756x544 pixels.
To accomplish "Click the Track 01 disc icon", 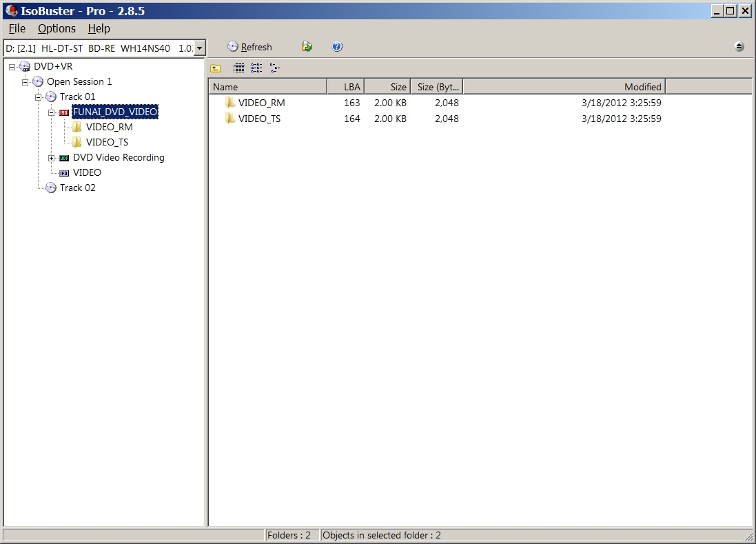I will coord(50,97).
